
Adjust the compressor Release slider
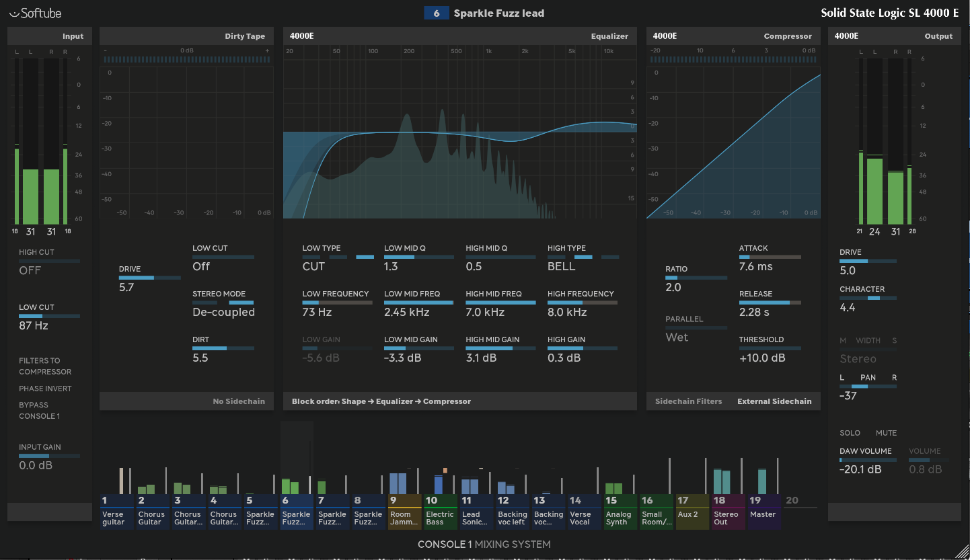[x=770, y=303]
